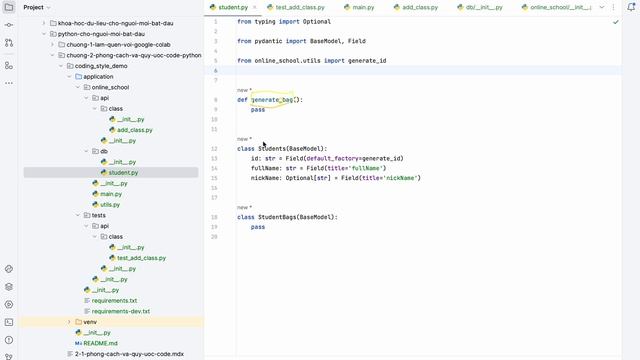
Task: Select test_add_class.py in the project tree
Action: click(x=142, y=258)
